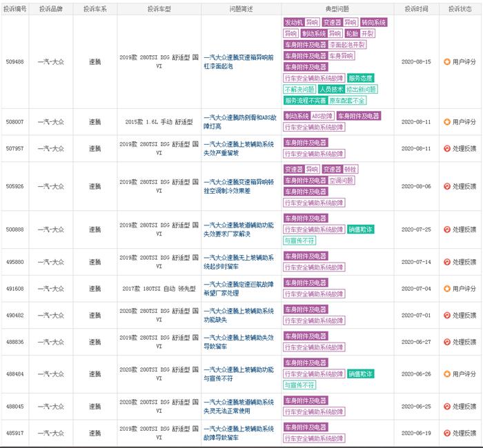The width and height of the screenshot is (483, 448).
Task: Click the 顿挫 tag in row 505926
Action: coord(350,170)
